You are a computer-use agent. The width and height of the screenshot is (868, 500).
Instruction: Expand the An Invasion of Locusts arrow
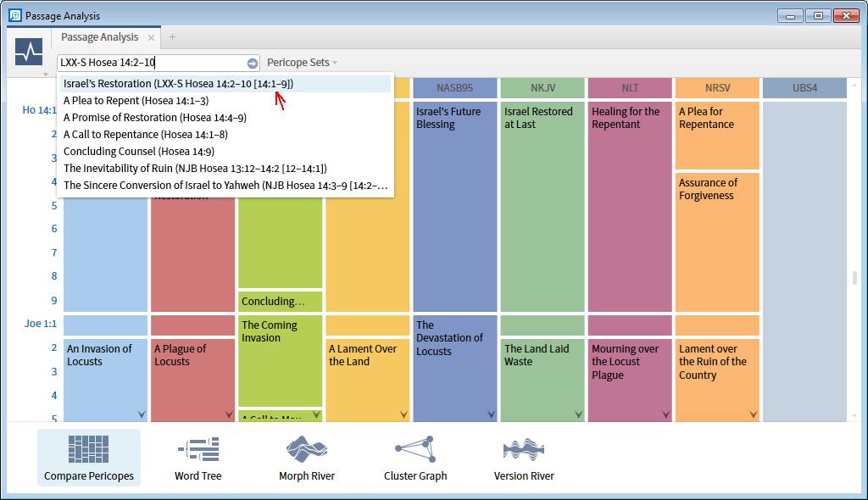(142, 414)
